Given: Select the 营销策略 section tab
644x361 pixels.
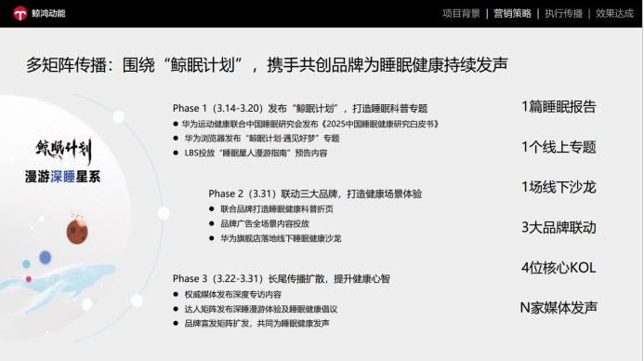Looking at the screenshot, I should tap(512, 14).
